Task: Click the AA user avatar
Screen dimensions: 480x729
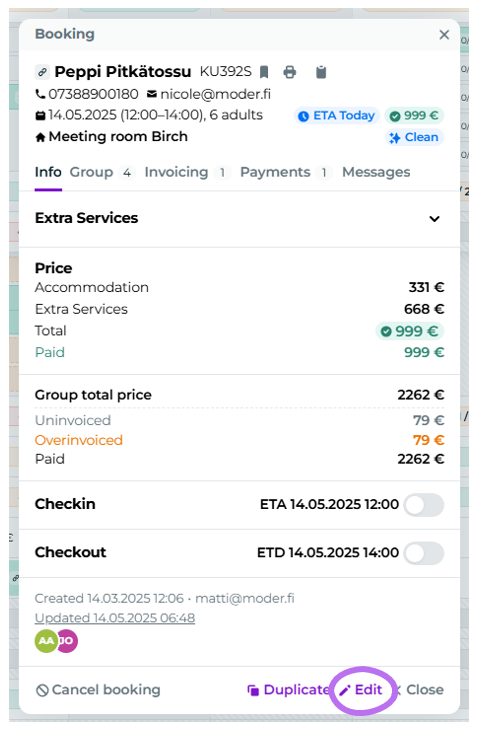Action: [x=46, y=641]
